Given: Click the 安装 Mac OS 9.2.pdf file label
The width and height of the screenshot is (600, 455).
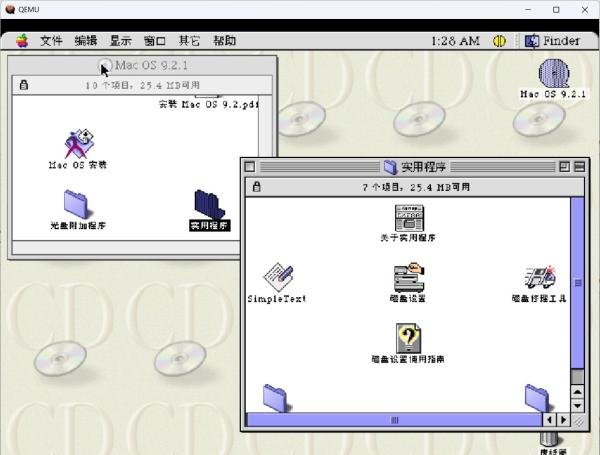Looking at the screenshot, I should (209, 104).
